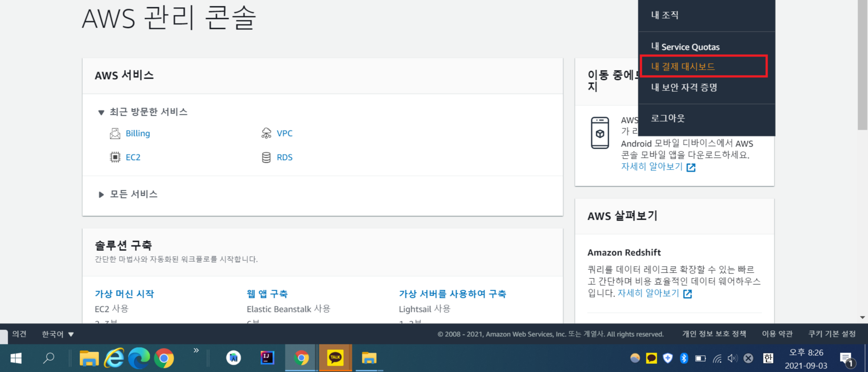Open the volume speaker tray icon

pos(732,358)
